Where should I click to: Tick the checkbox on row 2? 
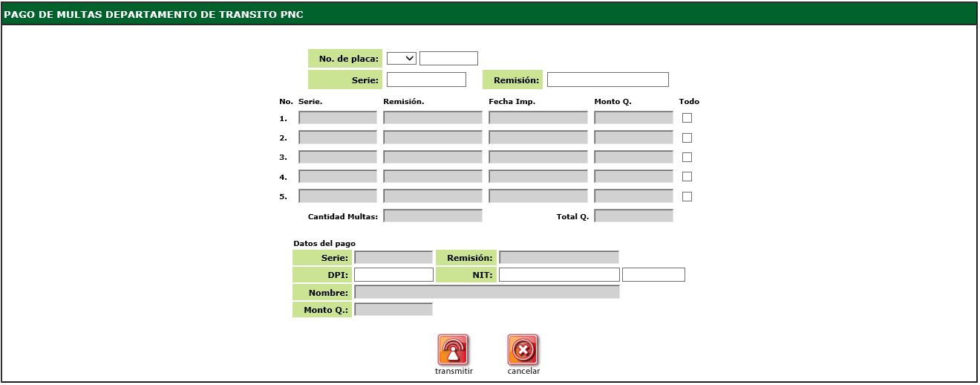(687, 137)
